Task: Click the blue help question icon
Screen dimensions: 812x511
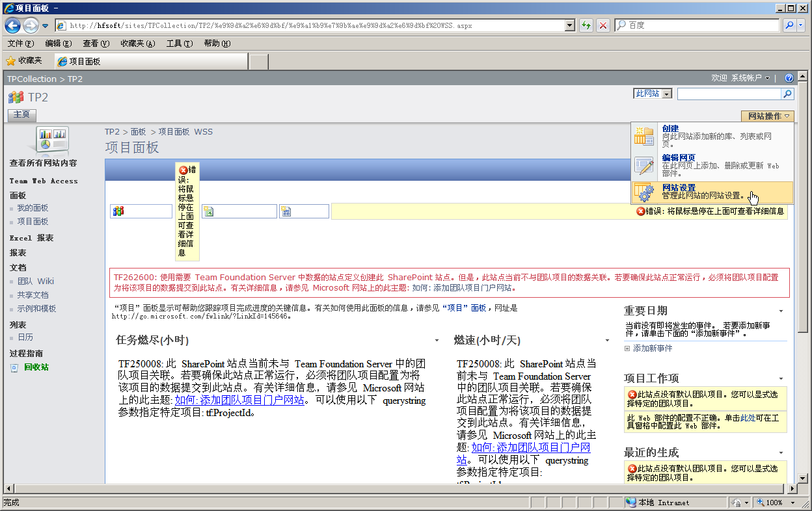Action: [x=789, y=78]
